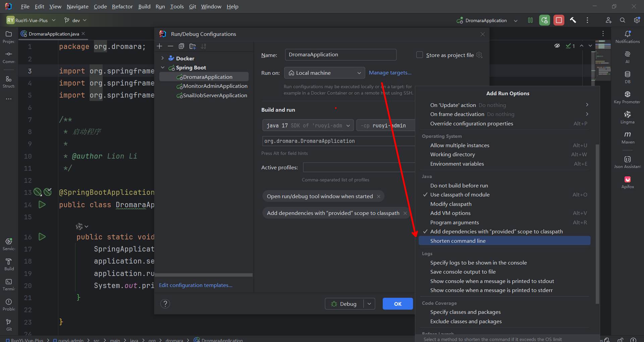Image resolution: width=644 pixels, height=342 pixels.
Task: Enable the Store as project file checkbox
Action: (x=420, y=55)
